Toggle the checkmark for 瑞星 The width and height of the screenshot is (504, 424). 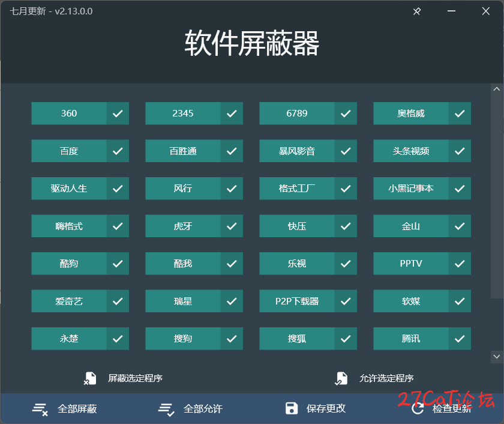tap(232, 301)
